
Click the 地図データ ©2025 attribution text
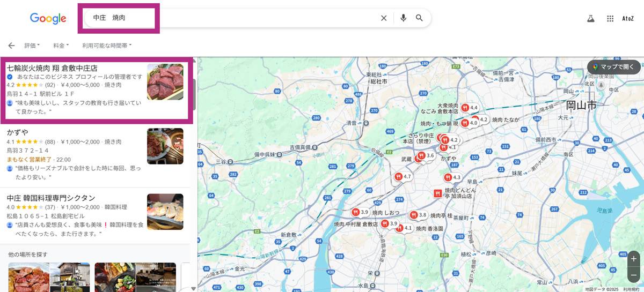[x=602, y=289]
